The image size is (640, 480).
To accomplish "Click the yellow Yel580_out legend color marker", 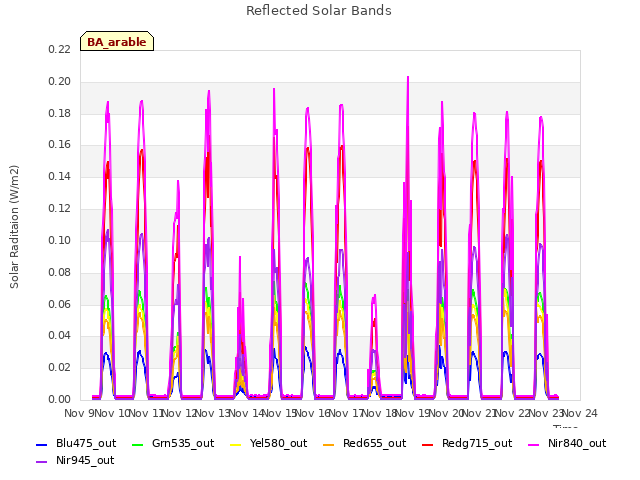I will pos(236,445).
